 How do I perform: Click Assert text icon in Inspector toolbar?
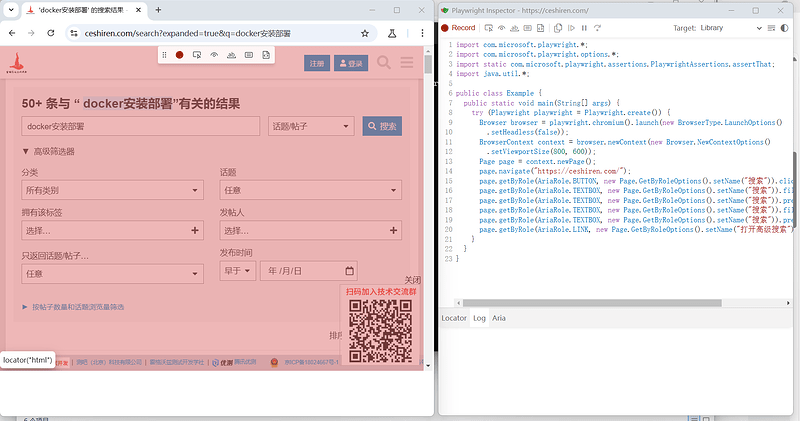(x=514, y=28)
